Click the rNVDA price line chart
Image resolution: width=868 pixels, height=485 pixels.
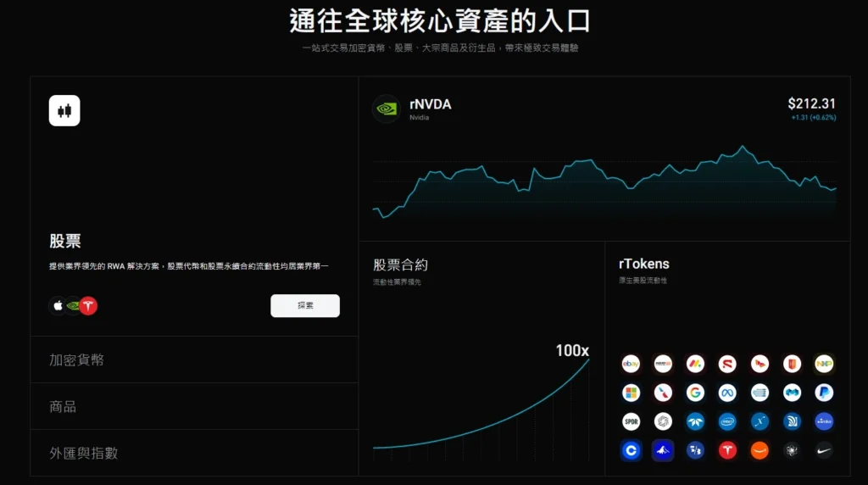[604, 182]
